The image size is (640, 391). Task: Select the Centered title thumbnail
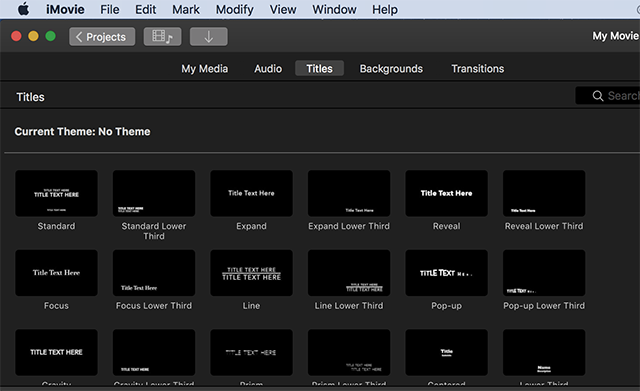(447, 353)
